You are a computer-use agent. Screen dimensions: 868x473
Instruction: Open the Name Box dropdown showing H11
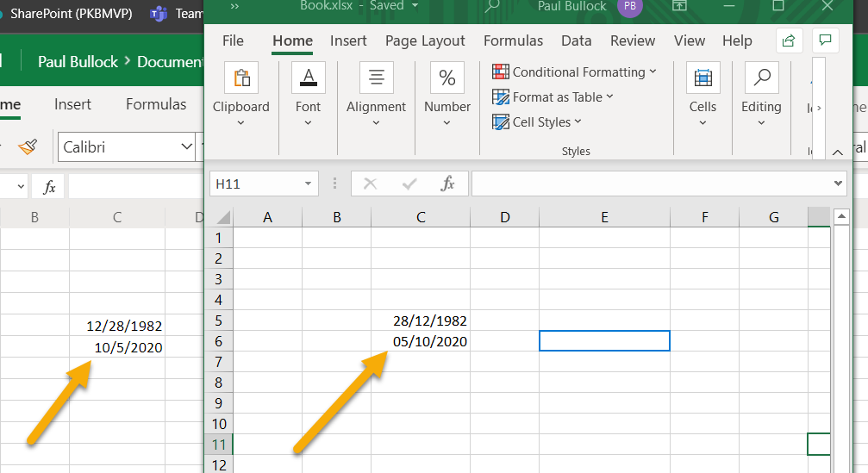(x=309, y=184)
